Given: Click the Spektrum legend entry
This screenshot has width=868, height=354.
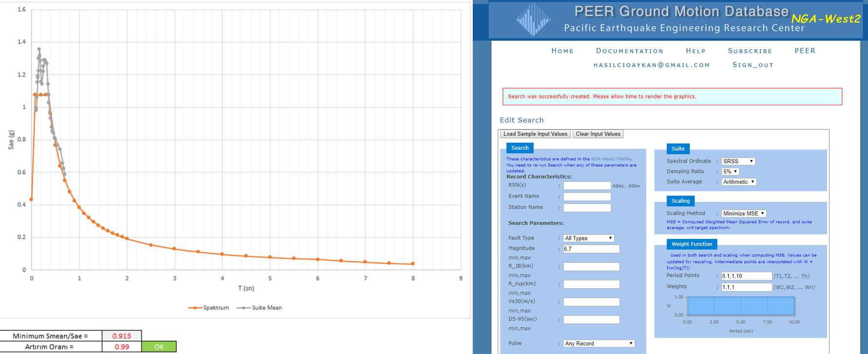Looking at the screenshot, I should tap(209, 308).
